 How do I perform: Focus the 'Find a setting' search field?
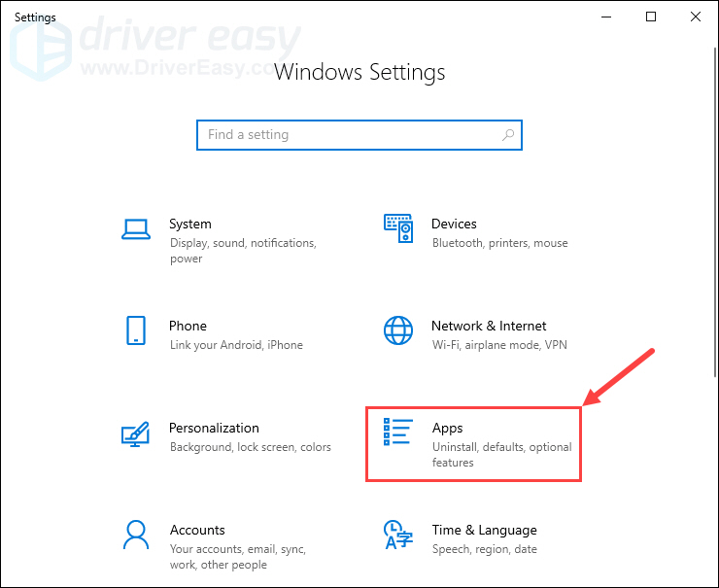click(x=350, y=135)
